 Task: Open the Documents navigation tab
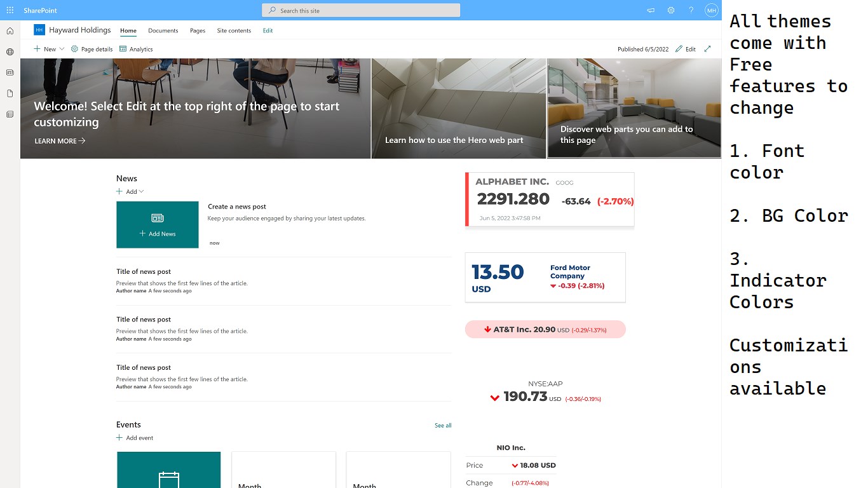tap(163, 30)
